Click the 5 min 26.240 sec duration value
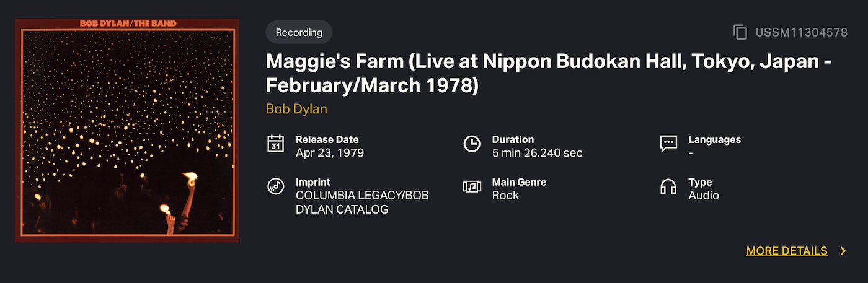Screen dimensions: 868x283 537,153
